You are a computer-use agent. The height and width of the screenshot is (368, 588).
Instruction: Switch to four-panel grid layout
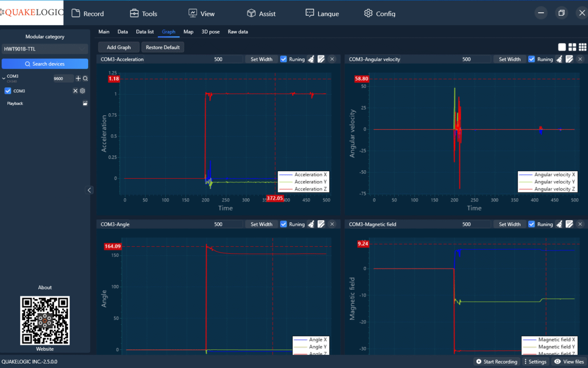(x=572, y=47)
